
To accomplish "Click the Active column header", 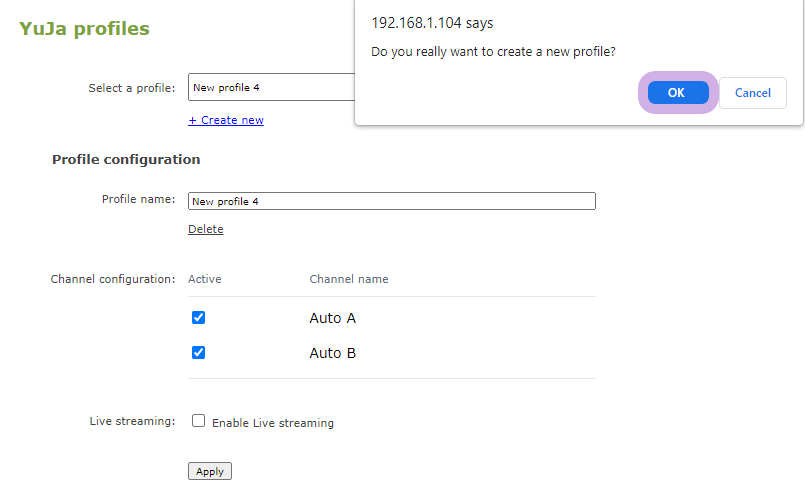I will [x=205, y=279].
